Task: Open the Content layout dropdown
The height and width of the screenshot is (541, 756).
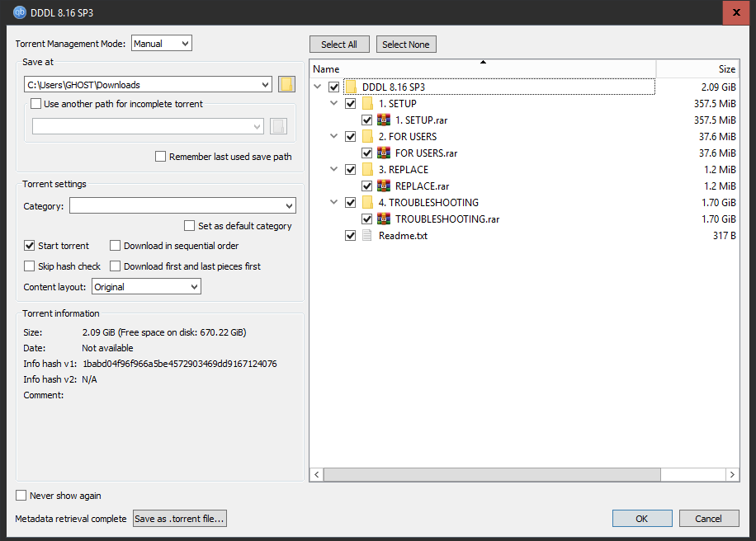Action: (x=146, y=287)
